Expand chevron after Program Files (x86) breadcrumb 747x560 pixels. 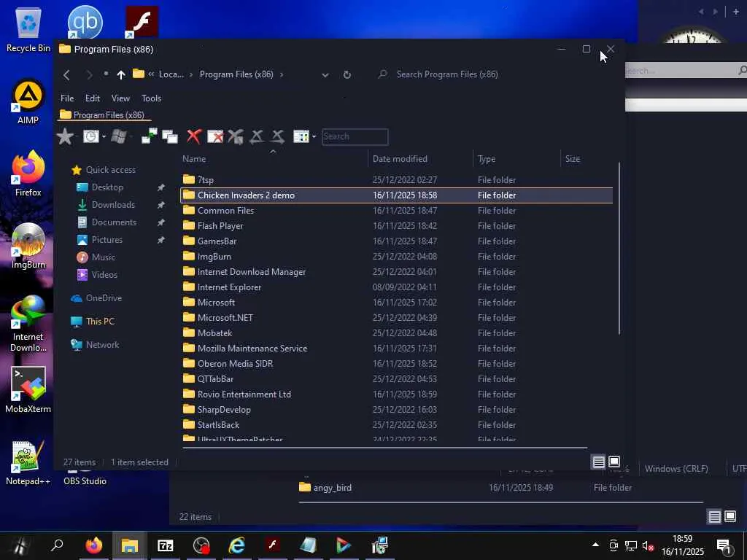(282, 74)
